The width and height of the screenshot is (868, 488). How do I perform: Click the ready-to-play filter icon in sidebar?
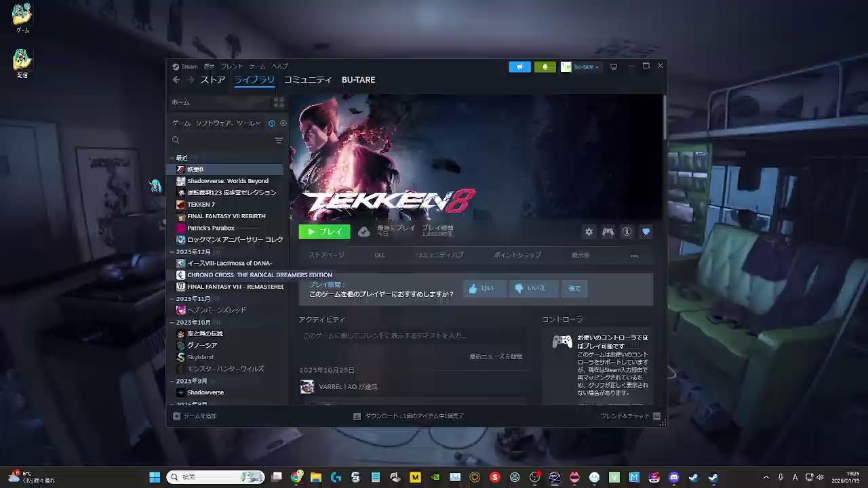(x=283, y=123)
